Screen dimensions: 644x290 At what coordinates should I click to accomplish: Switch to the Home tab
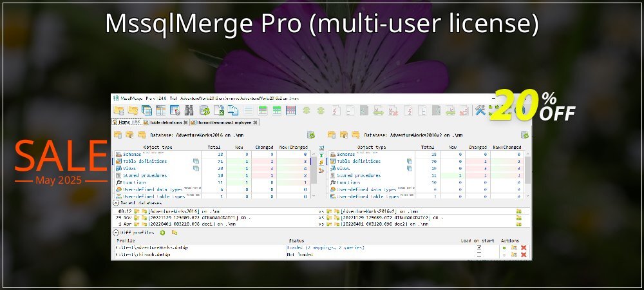pyautogui.click(x=126, y=122)
